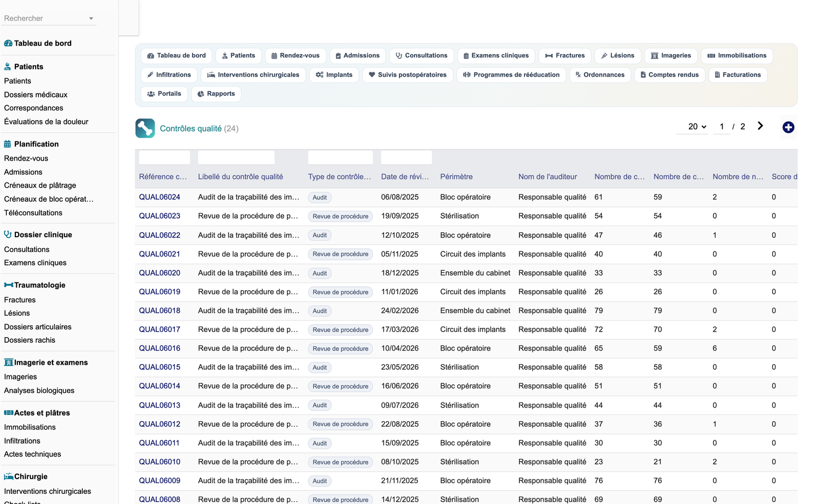
Task: Click the Lésions icon in top bar
Action: click(604, 56)
